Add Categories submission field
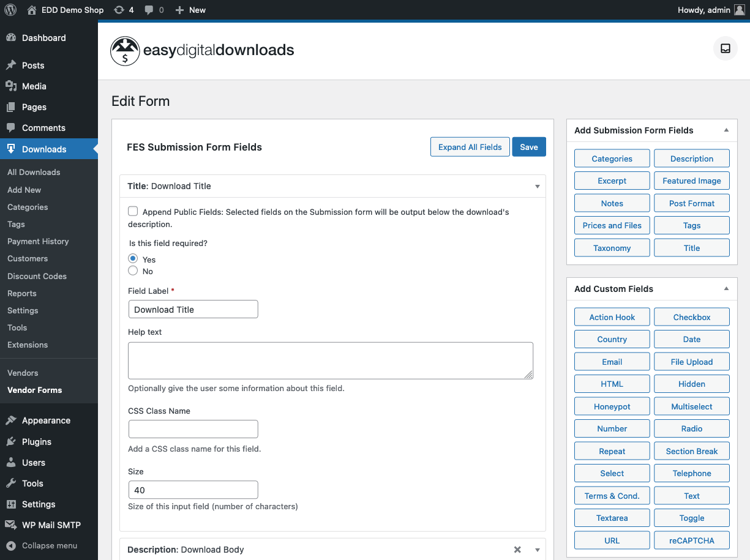Viewport: 750px width, 560px height. 612,159
